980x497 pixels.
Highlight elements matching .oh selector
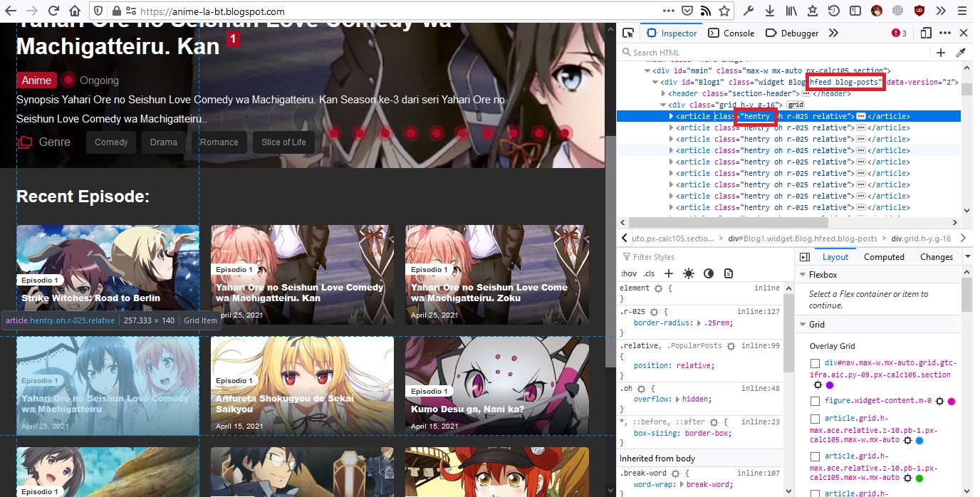pos(641,389)
